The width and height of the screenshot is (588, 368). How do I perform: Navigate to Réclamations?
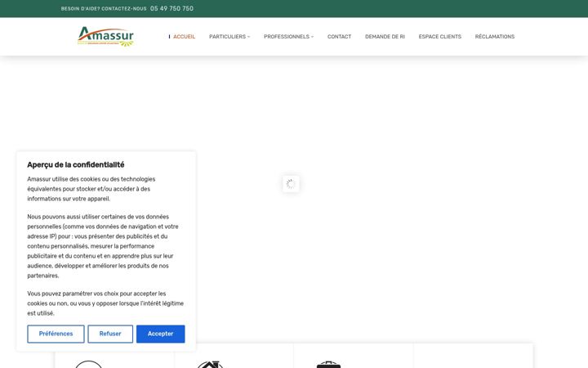tap(495, 37)
